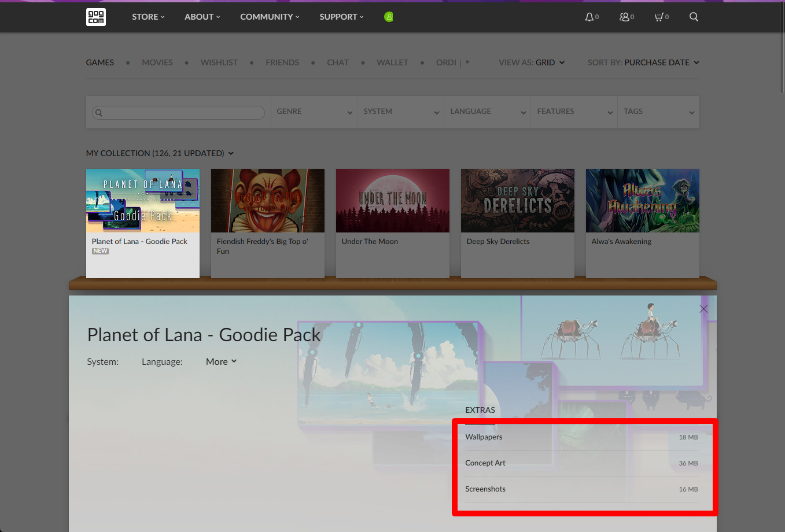Select Alwa's Awakening game card
785x532 pixels.
click(643, 223)
